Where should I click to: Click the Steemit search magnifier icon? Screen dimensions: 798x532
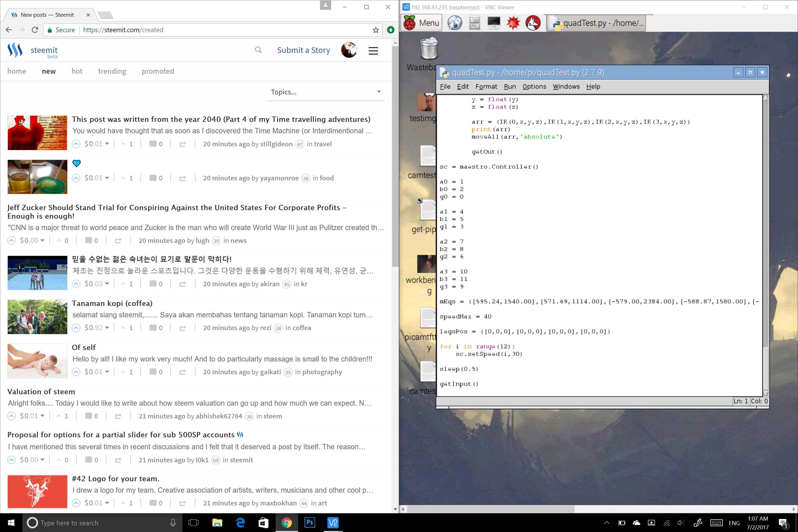click(x=258, y=50)
